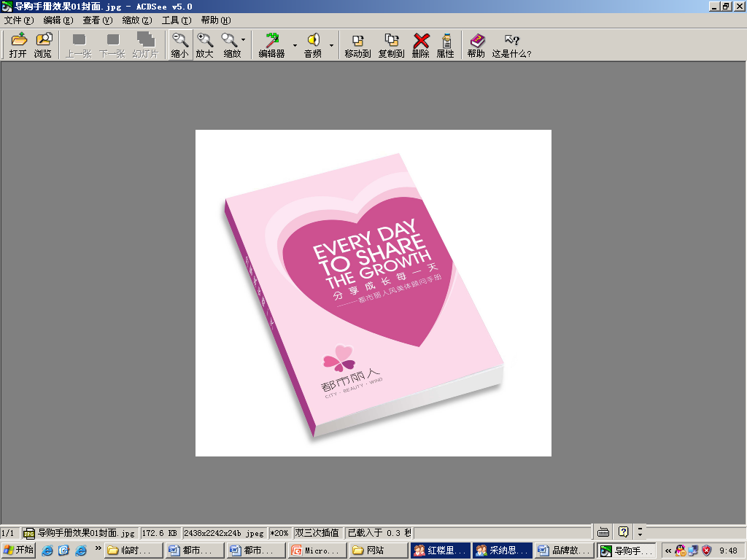Expand the Audio (音频) dropdown arrow
The width and height of the screenshot is (747, 560).
(331, 45)
